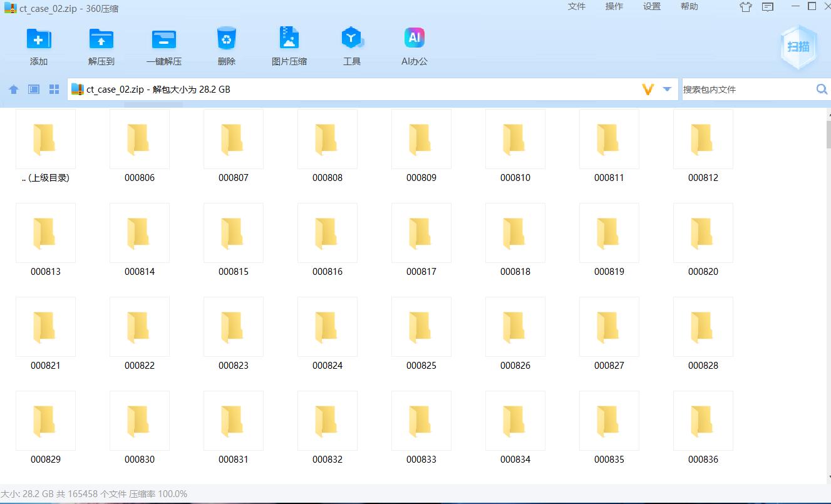Open the 帮助 (Help) menu

point(689,6)
